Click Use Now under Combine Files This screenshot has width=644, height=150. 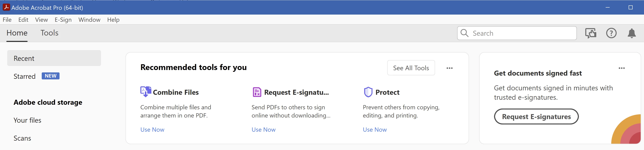pos(152,129)
